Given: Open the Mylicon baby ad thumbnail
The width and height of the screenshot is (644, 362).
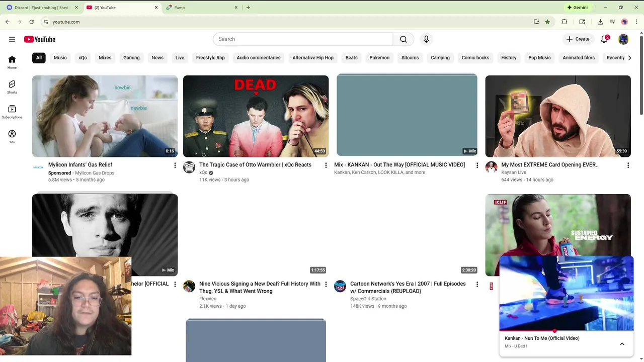Looking at the screenshot, I should (x=105, y=116).
